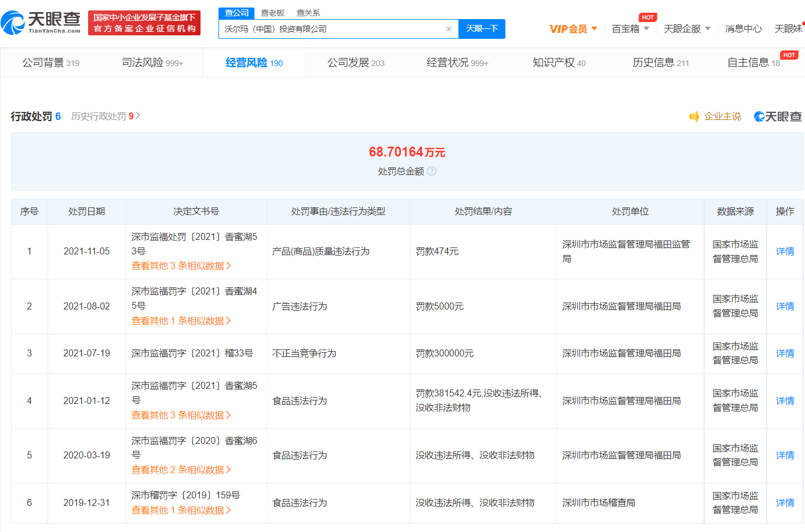This screenshot has height=532, width=805.
Task: Open 消息中心
Action: (744, 29)
